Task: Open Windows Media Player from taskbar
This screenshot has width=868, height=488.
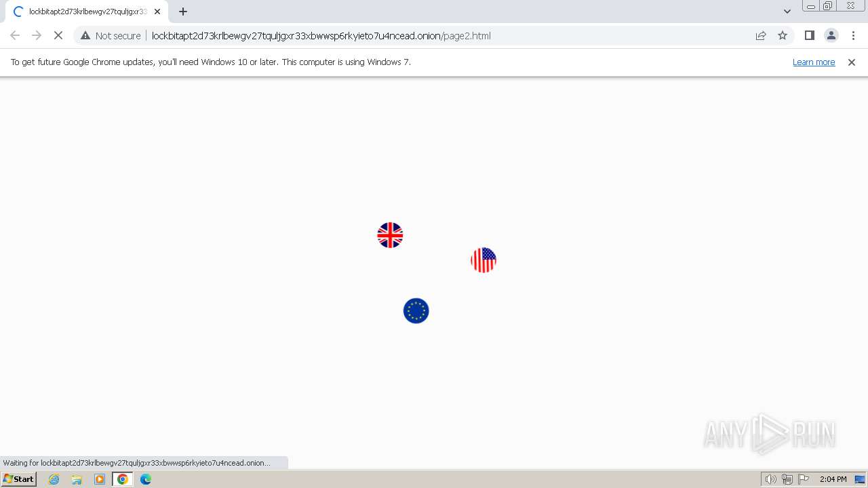Action: click(100, 479)
